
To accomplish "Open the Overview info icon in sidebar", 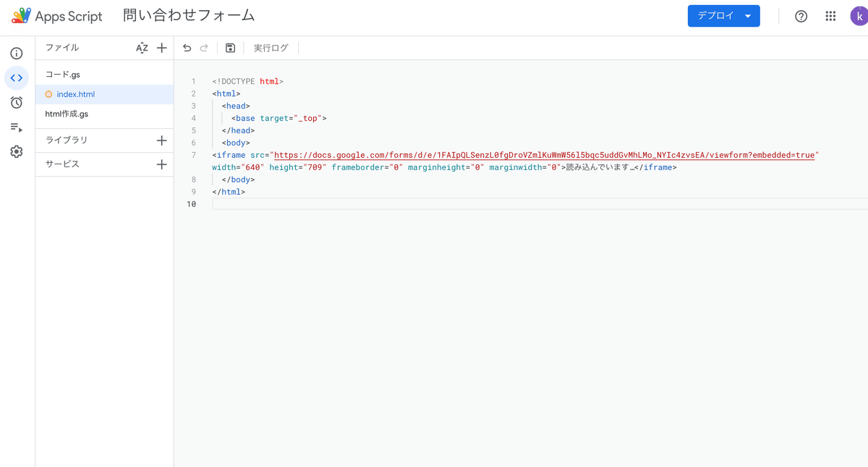I will click(x=16, y=54).
